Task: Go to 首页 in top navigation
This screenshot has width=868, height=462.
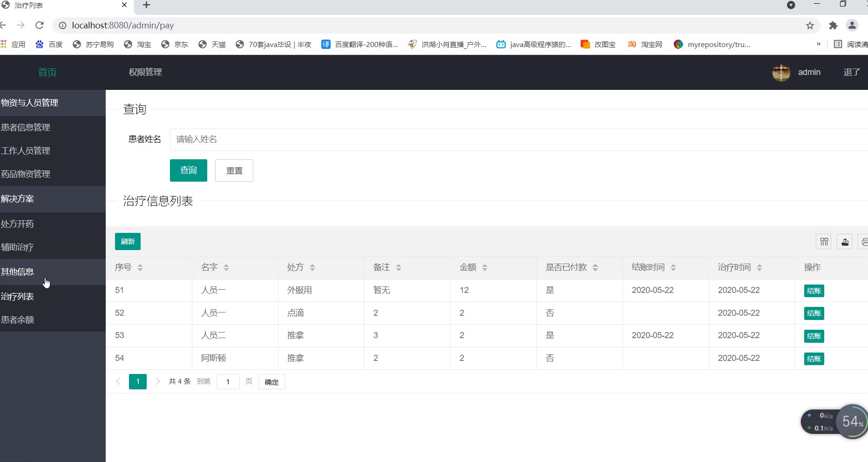Action: pos(47,72)
